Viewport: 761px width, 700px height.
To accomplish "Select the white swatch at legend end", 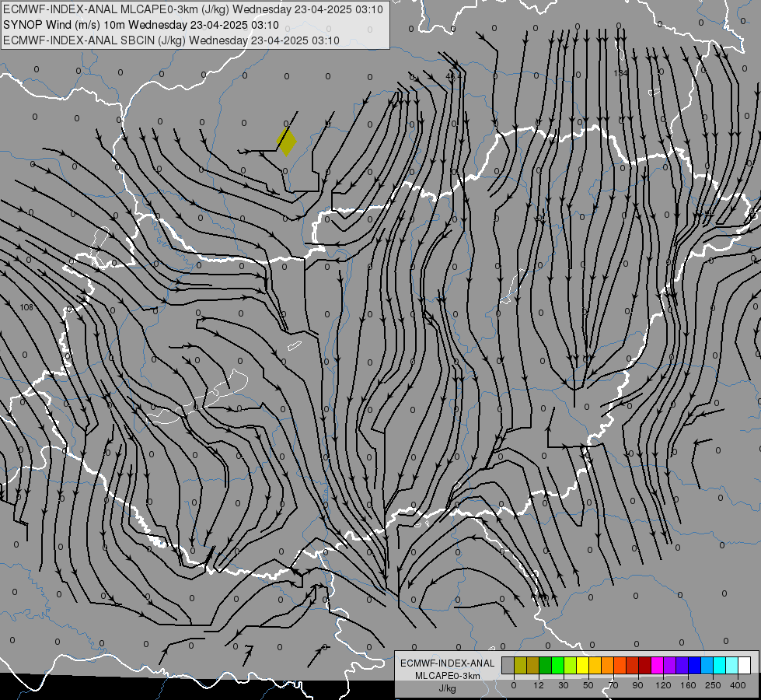I will pos(745,665).
